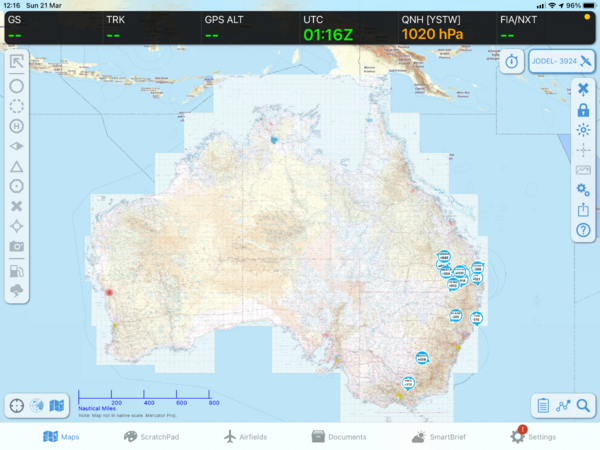
Task: Toggle the map lock padlock
Action: 583,110
